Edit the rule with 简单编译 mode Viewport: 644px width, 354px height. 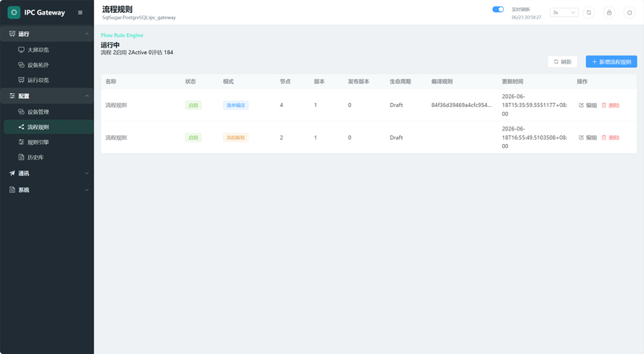pos(588,105)
